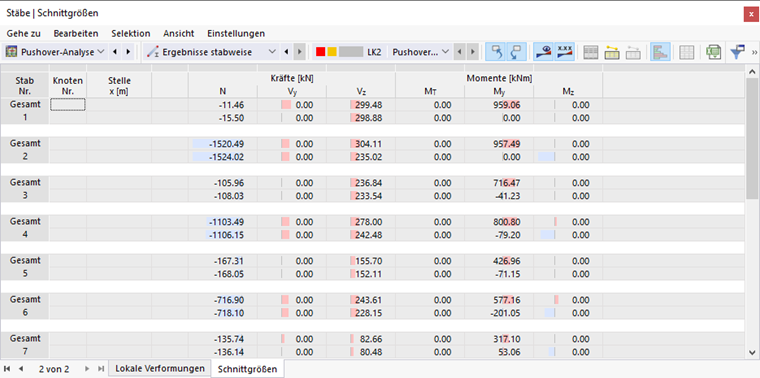Toggle select object in graphic icon

coord(496,52)
